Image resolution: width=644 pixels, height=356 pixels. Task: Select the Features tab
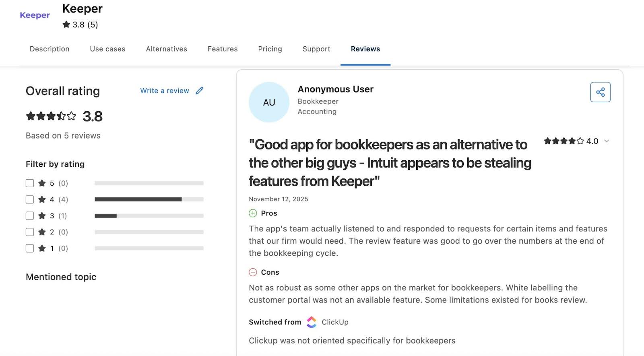(x=223, y=49)
